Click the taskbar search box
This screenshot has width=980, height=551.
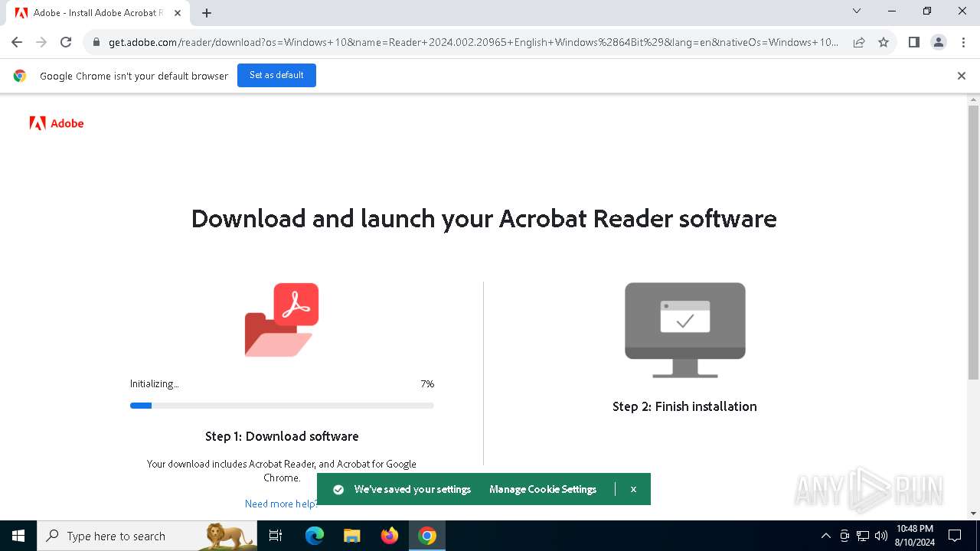tap(147, 536)
